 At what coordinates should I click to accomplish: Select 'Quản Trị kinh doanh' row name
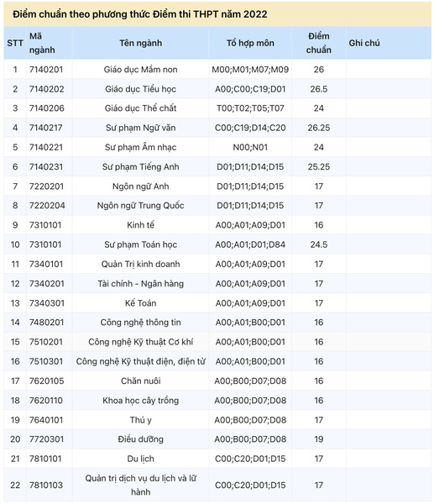pyautogui.click(x=141, y=265)
